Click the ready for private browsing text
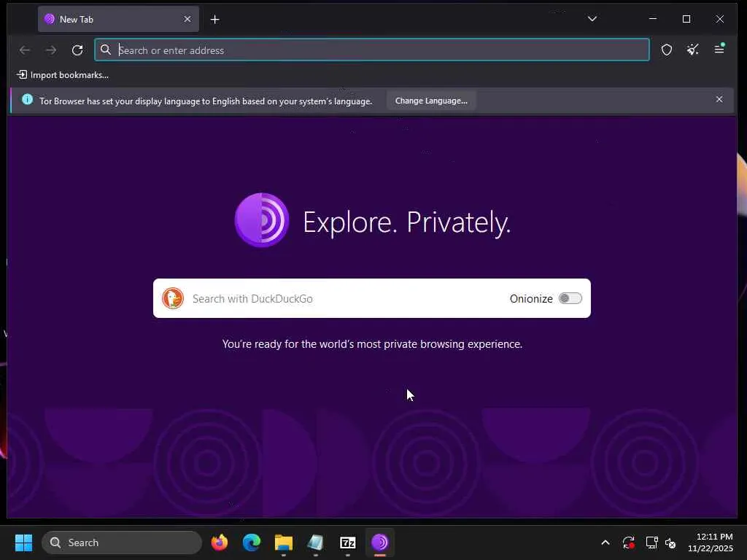The image size is (747, 560). tap(372, 344)
